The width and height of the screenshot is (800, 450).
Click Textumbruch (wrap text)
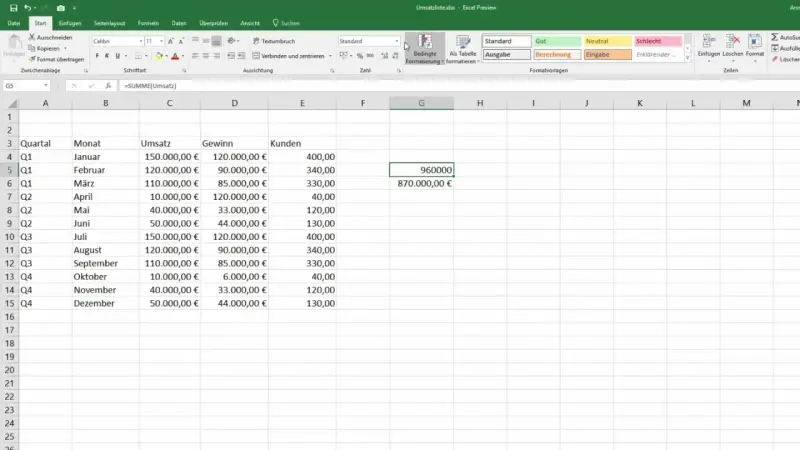(274, 41)
